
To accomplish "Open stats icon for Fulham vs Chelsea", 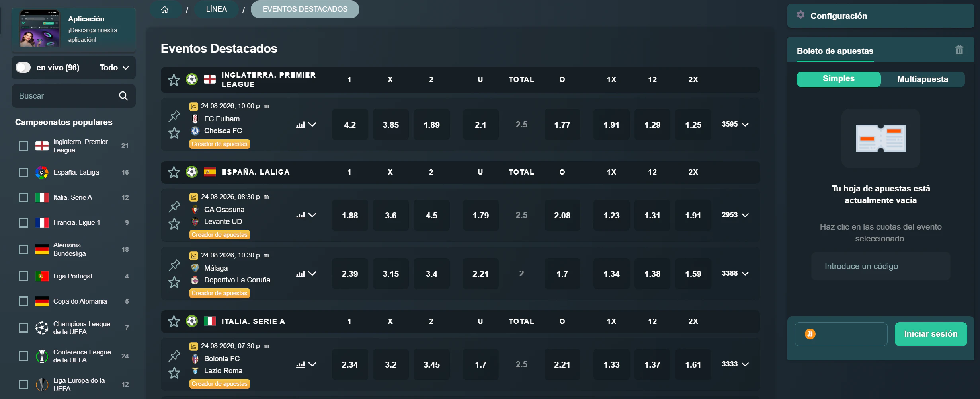I will coord(301,125).
